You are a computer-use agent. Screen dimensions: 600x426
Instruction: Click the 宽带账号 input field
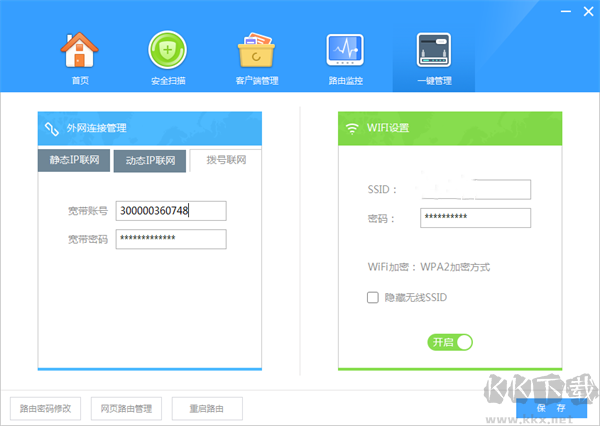pos(171,211)
